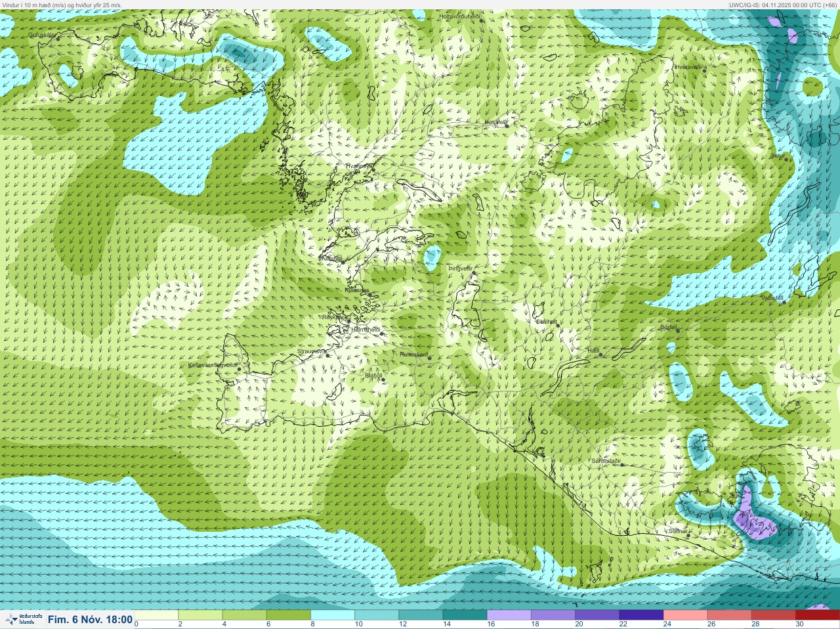Select the Hólmsheiði station label
The height and width of the screenshot is (629, 840).
pyautogui.click(x=366, y=329)
